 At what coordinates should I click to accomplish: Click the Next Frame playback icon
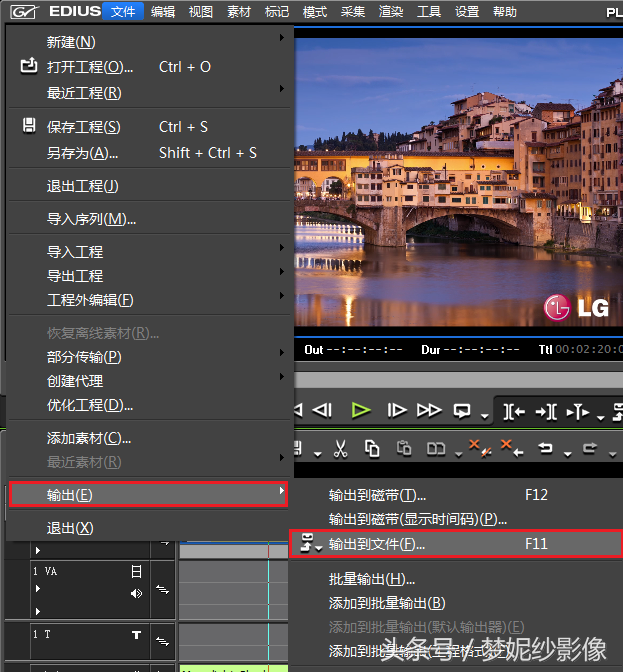click(397, 410)
